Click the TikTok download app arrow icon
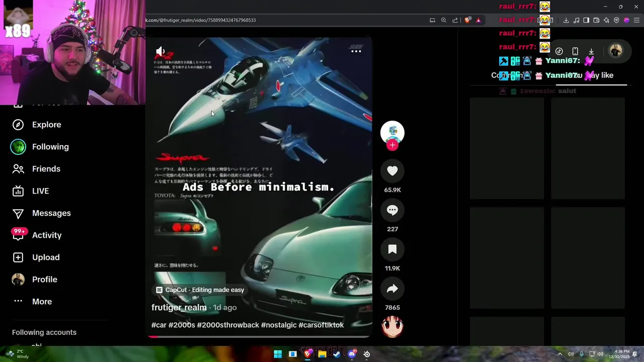The width and height of the screenshot is (644, 362). (591, 51)
